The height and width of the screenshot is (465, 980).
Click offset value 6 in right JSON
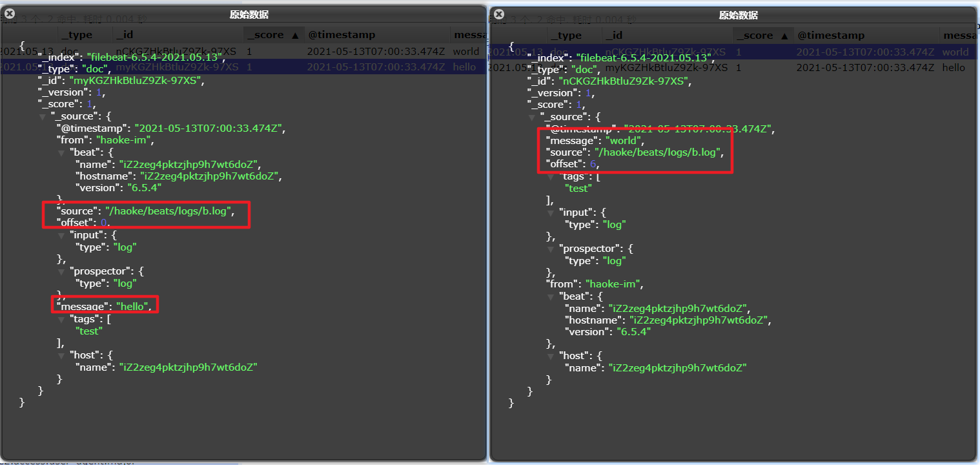pyautogui.click(x=593, y=164)
